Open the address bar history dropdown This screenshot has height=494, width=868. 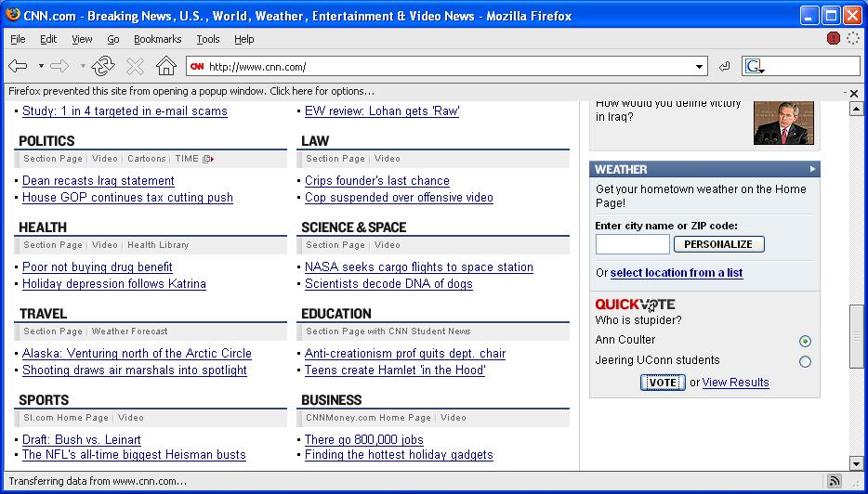click(x=700, y=67)
